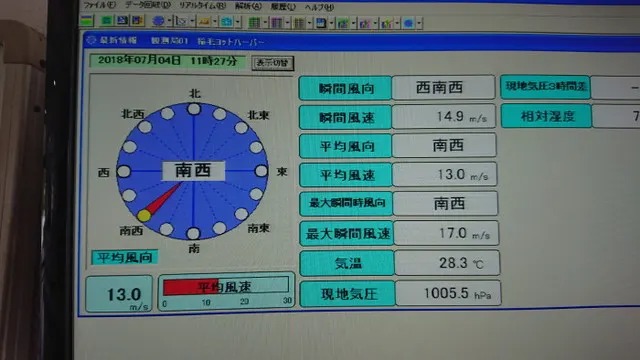This screenshot has height=360, width=640.
Task: Click the purple bar-chart toolbar icon
Action: click(x=365, y=23)
